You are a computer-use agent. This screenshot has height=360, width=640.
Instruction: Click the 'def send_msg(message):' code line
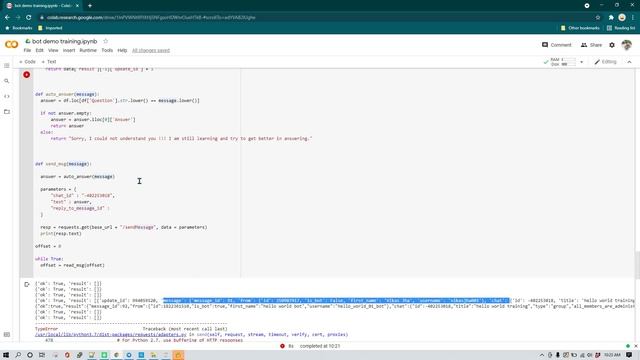63,164
